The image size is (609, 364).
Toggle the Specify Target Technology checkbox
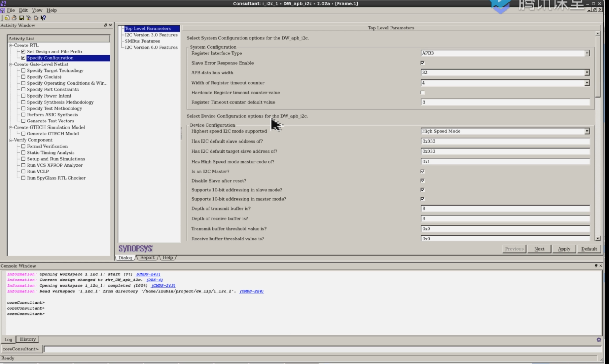[23, 70]
